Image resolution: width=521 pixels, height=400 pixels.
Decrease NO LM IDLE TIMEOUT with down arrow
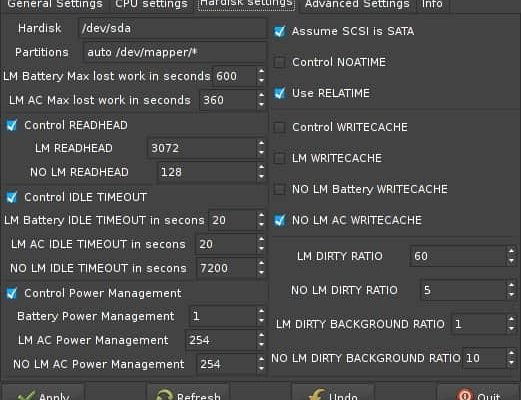click(261, 273)
